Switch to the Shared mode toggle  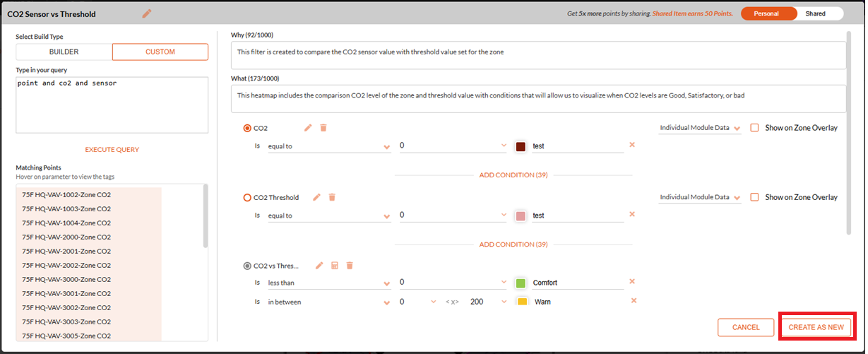point(815,13)
